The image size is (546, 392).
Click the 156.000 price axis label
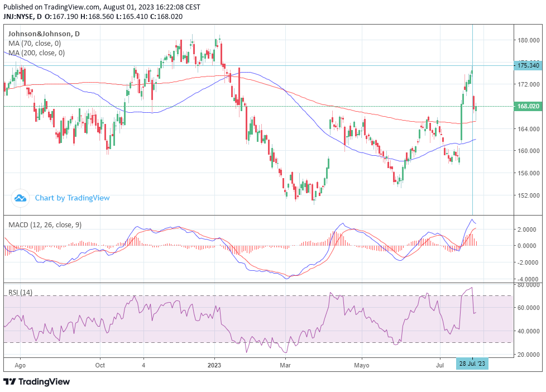[529, 173]
